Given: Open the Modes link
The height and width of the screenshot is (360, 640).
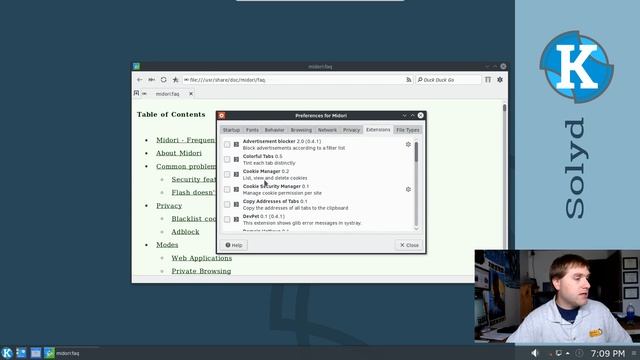Looking at the screenshot, I should pos(167,245).
